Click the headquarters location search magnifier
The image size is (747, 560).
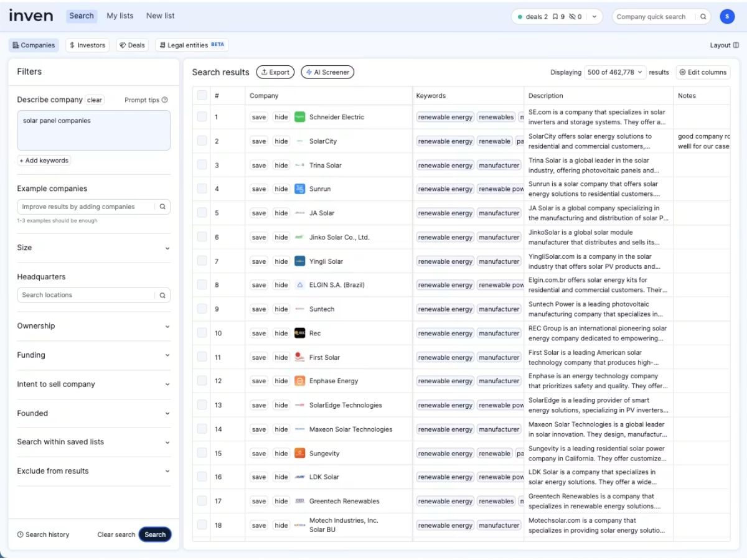pos(162,295)
